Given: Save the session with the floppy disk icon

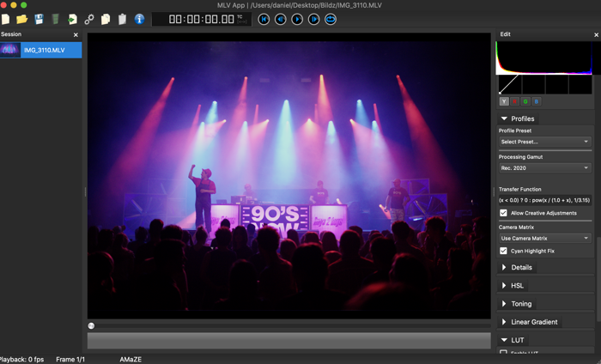Looking at the screenshot, I should 39,19.
